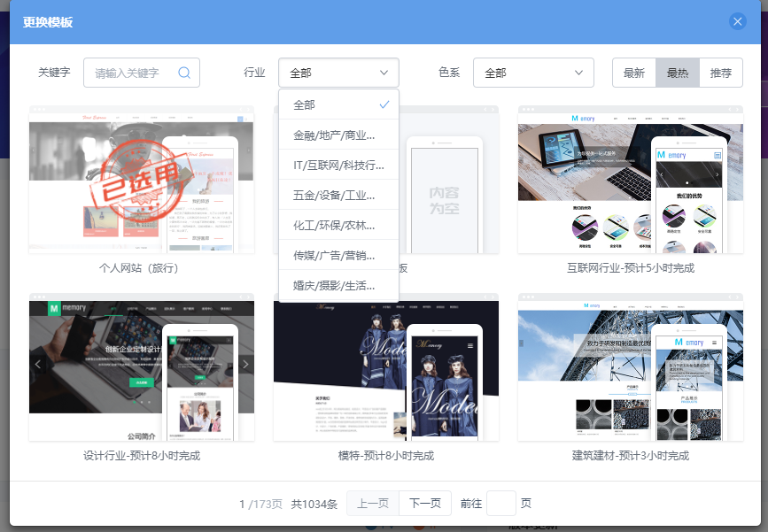Choose 金融/地产/商业 industry option

pyautogui.click(x=338, y=135)
